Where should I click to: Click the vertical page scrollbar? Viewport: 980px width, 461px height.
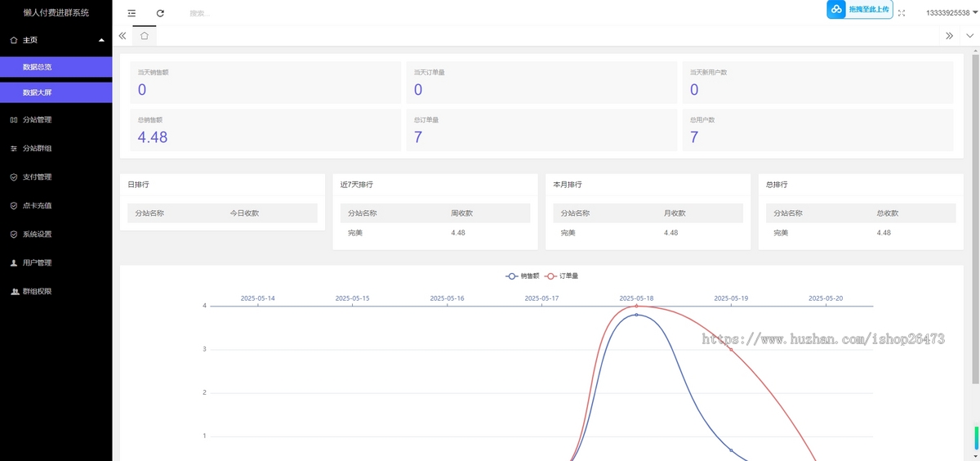[x=975, y=217]
